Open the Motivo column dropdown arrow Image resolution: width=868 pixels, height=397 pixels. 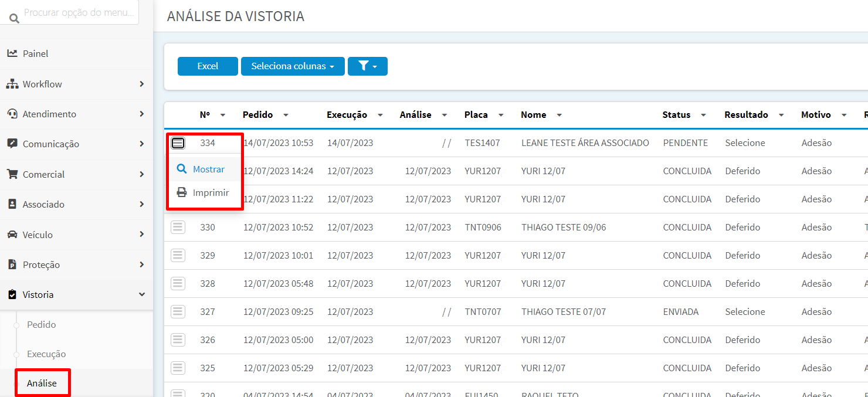(x=844, y=116)
